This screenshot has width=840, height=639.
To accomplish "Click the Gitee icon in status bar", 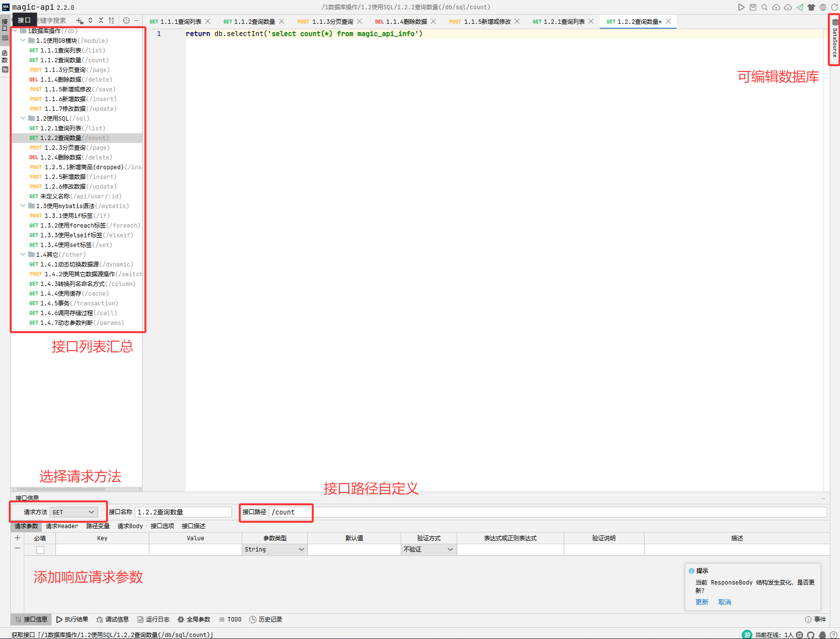I will tap(800, 635).
